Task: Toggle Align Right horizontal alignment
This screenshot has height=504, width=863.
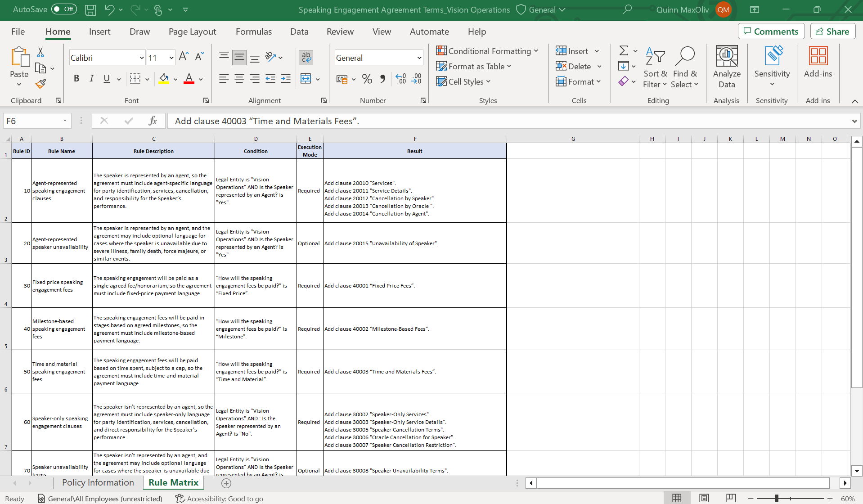Action: 255,79
